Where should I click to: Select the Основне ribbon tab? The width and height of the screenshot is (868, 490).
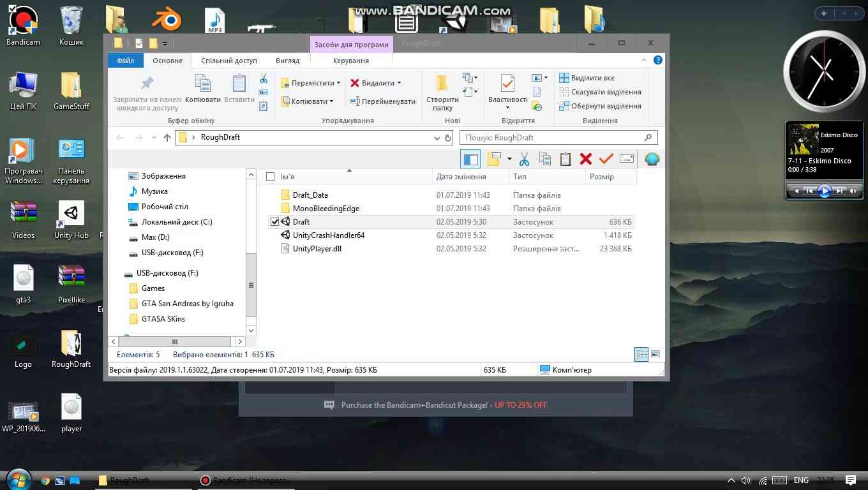168,61
